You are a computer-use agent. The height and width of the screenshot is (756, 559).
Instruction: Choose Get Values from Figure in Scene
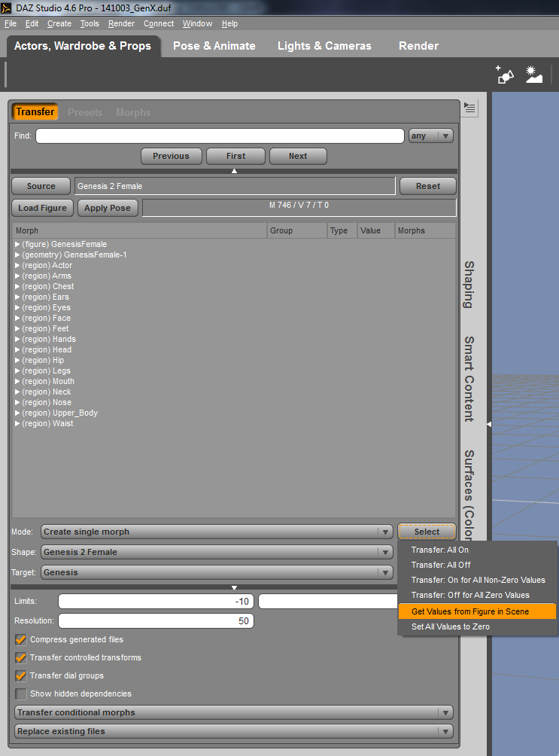tap(478, 611)
